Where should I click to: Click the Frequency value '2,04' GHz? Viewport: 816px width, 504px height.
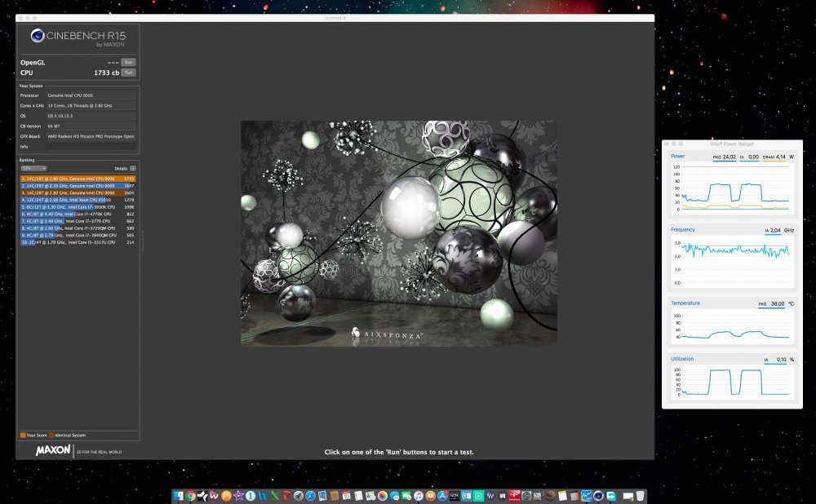tap(775, 231)
